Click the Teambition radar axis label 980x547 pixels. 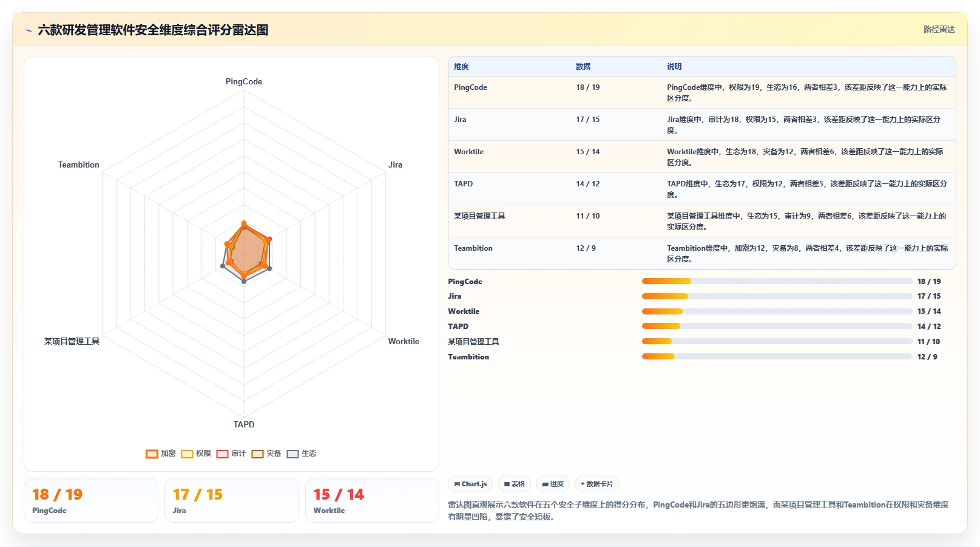[x=79, y=165]
